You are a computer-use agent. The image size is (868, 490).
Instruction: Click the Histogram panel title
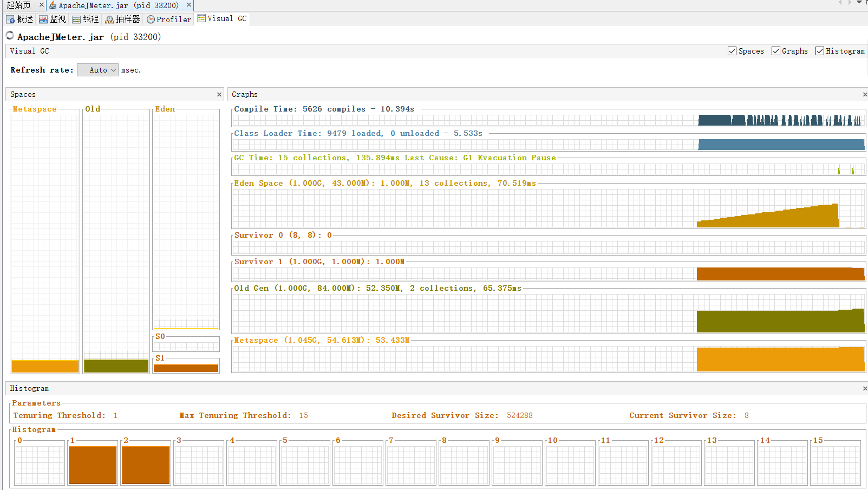[x=29, y=388]
